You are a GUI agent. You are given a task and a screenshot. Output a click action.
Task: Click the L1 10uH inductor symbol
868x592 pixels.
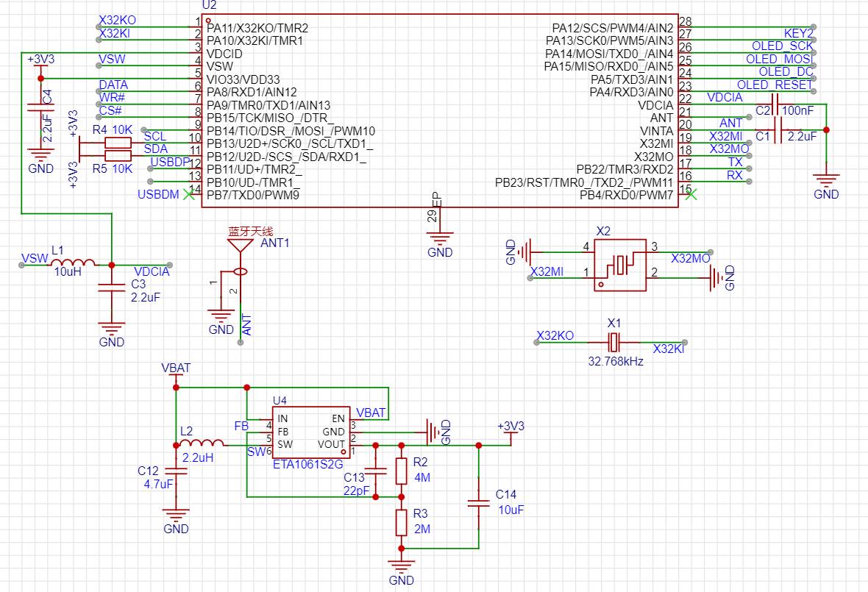pyautogui.click(x=73, y=263)
